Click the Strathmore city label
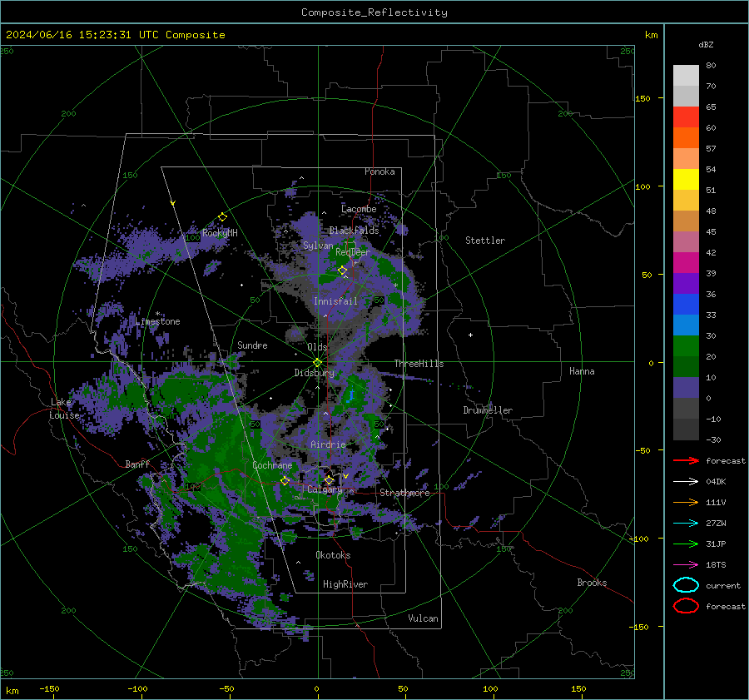This screenshot has width=749, height=700. [x=404, y=493]
